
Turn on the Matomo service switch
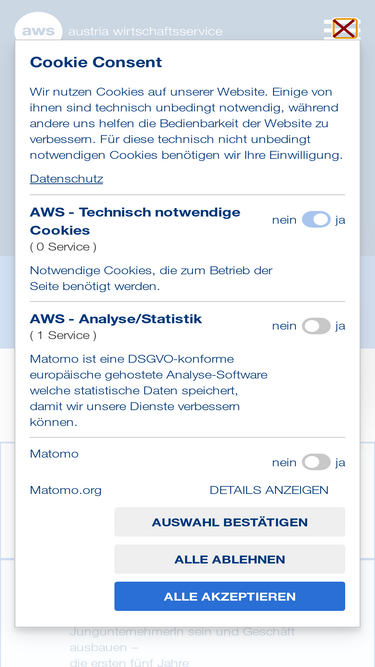[316, 462]
